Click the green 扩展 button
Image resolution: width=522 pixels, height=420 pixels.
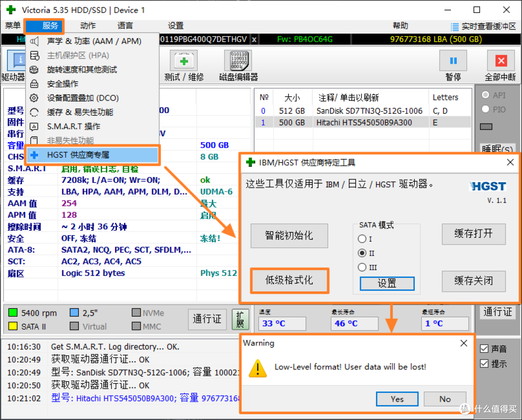(x=240, y=319)
